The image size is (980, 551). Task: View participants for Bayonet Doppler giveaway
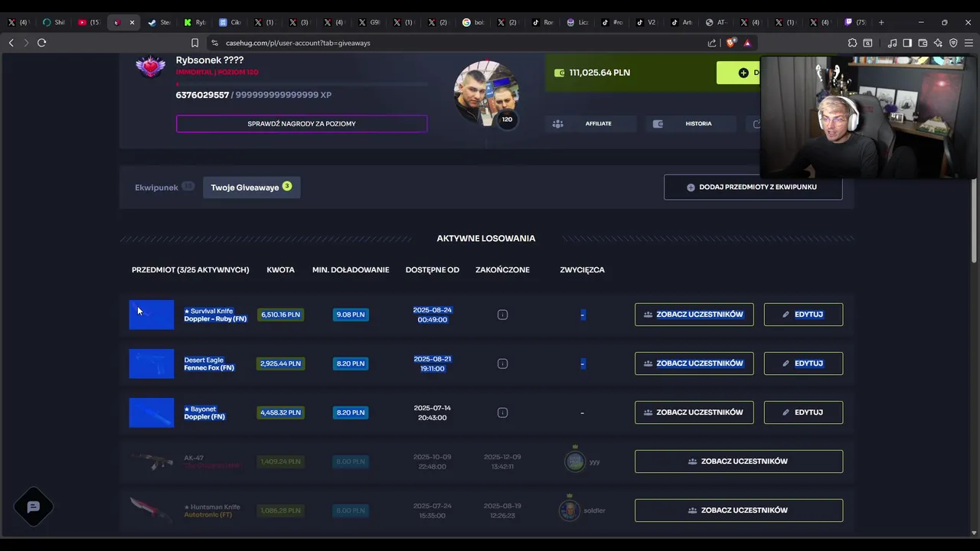pos(694,412)
